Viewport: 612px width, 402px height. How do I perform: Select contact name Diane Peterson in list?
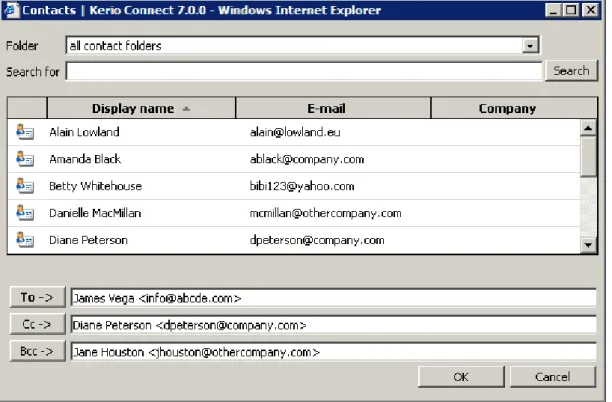point(88,240)
